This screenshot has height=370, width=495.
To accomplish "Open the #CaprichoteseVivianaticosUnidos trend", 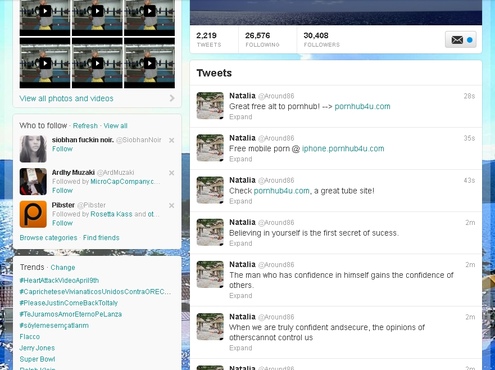I will click(x=95, y=292).
